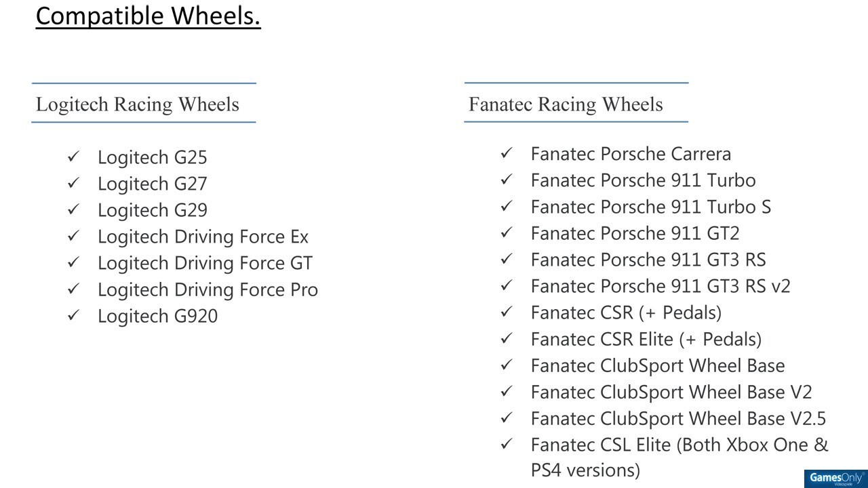Click the Logitech Racing Wheels heading
The height and width of the screenshot is (488, 868).
[x=138, y=104]
